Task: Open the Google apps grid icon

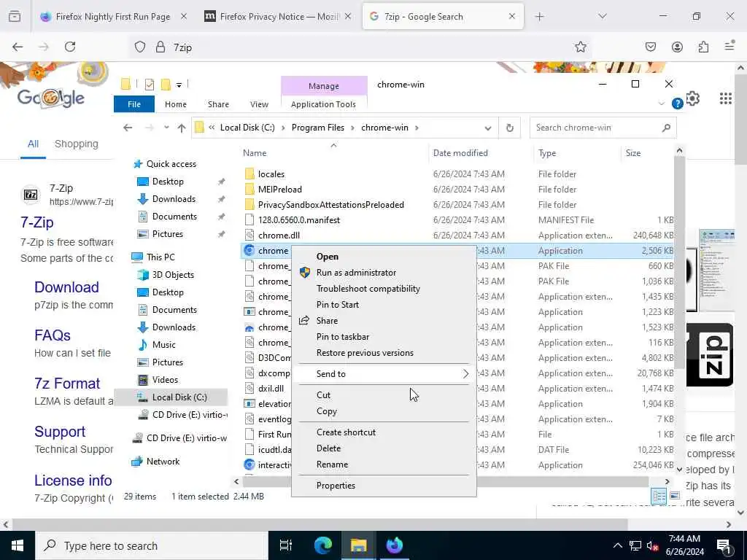Action: [726, 98]
